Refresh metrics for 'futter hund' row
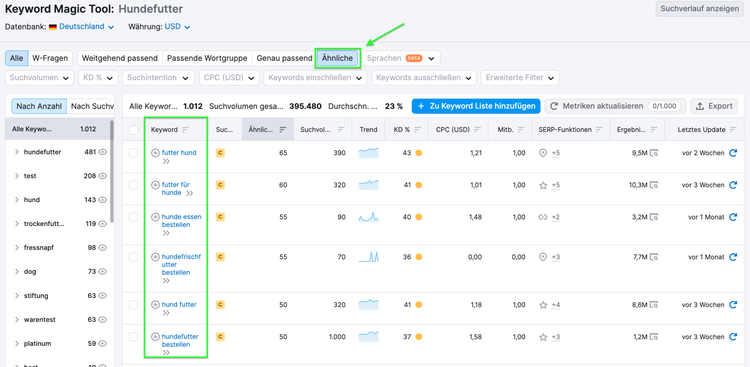 click(x=733, y=153)
